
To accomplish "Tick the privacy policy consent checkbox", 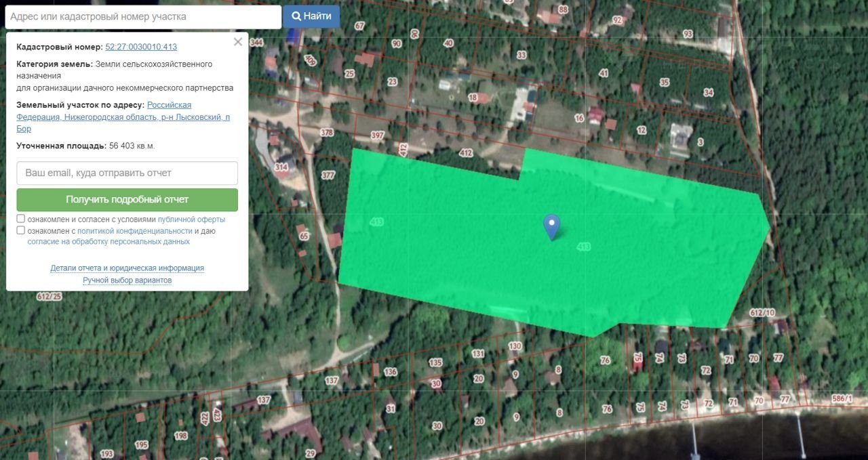I will 21,230.
